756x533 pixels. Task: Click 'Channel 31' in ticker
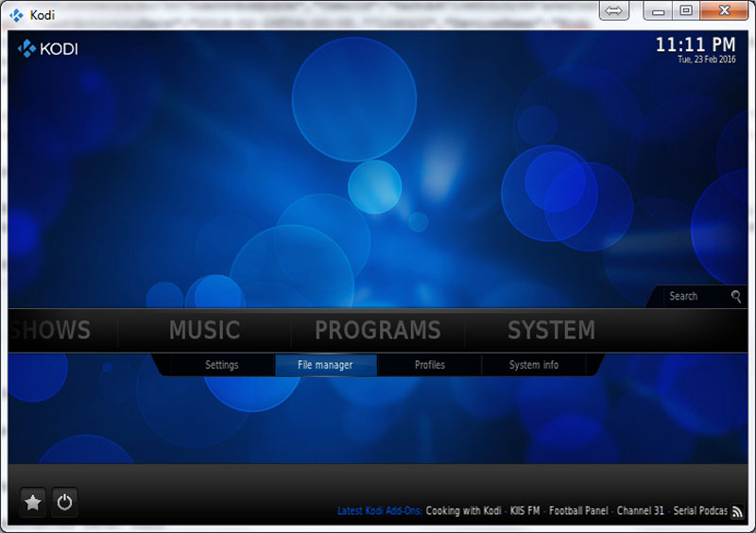tap(641, 511)
